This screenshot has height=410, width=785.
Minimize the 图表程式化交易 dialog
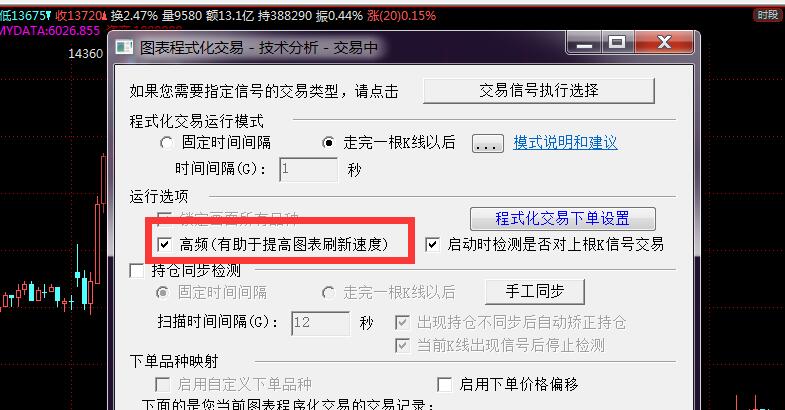[x=584, y=43]
